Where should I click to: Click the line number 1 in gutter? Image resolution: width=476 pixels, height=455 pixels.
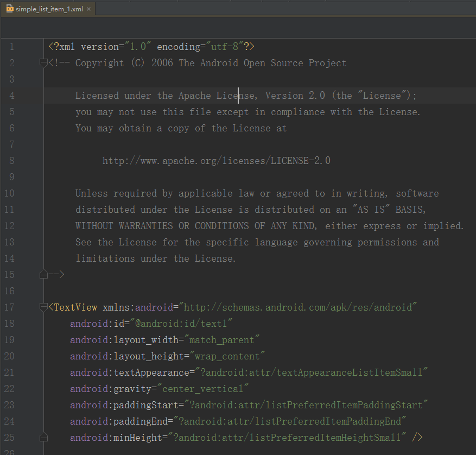[x=12, y=47]
